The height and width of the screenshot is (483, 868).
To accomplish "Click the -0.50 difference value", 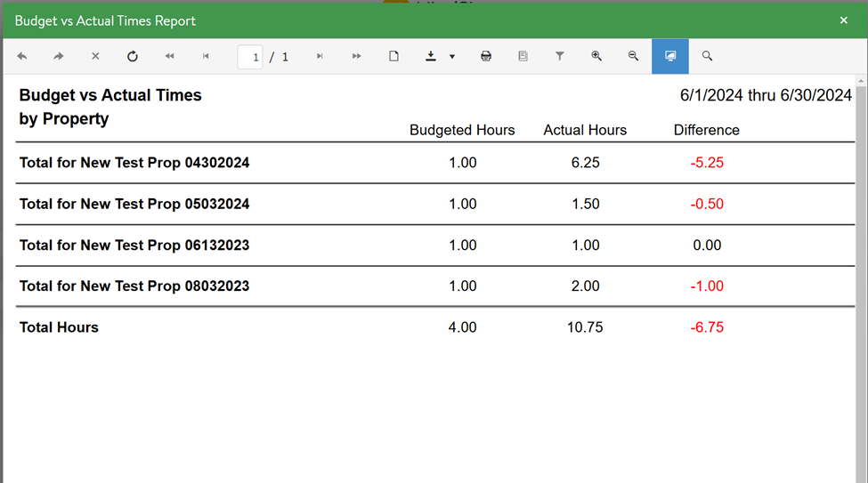I will click(707, 205).
